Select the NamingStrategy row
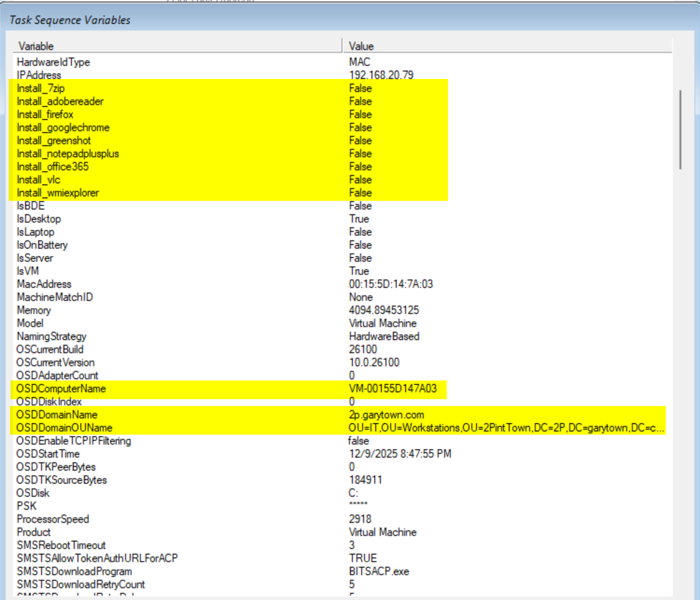This screenshot has height=600, width=700. click(x=51, y=336)
